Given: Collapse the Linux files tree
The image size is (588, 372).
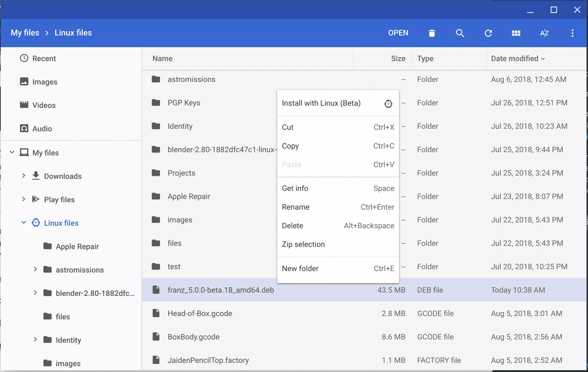Looking at the screenshot, I should click(23, 222).
